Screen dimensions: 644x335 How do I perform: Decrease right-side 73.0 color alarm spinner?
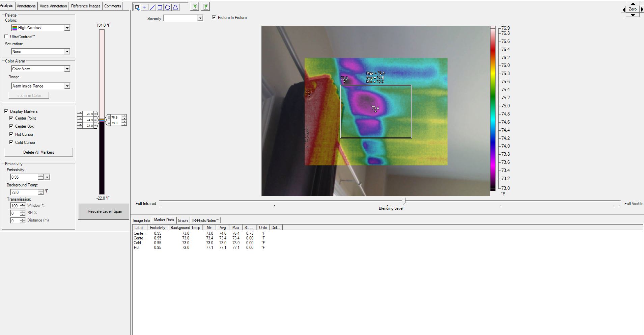click(x=124, y=125)
